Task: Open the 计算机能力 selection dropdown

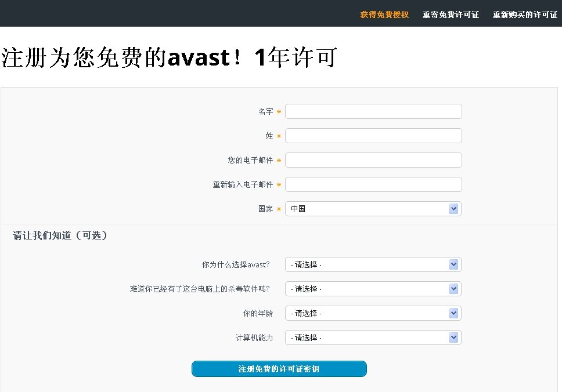Action: coord(372,337)
